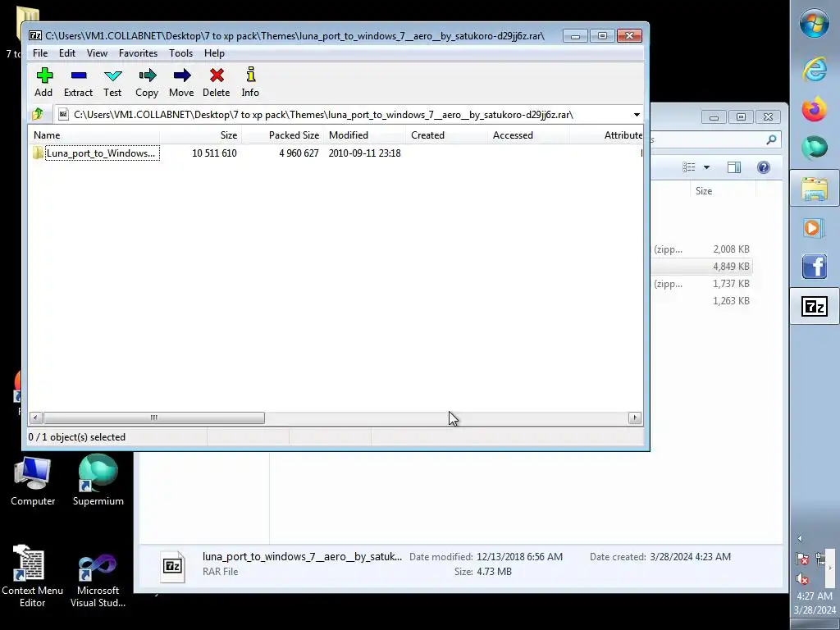The height and width of the screenshot is (630, 840).
Task: Go up one folder level in 7-Zip
Action: pyautogui.click(x=38, y=114)
